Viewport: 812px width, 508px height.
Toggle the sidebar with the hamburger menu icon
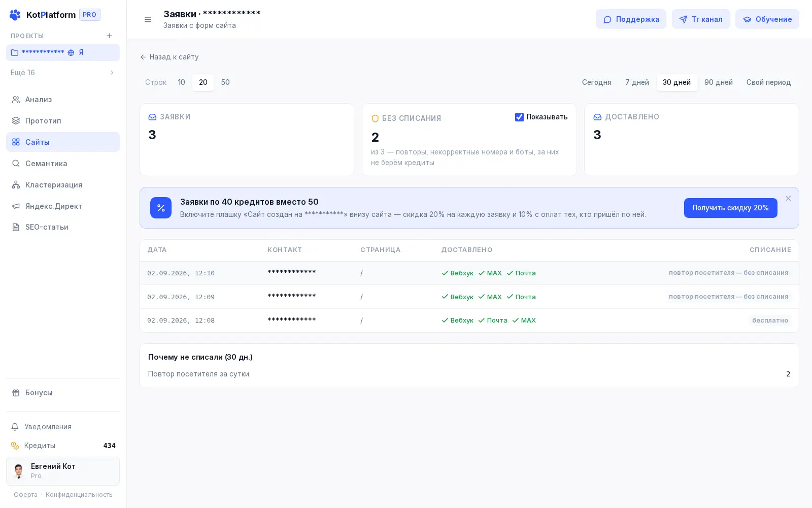click(x=148, y=19)
